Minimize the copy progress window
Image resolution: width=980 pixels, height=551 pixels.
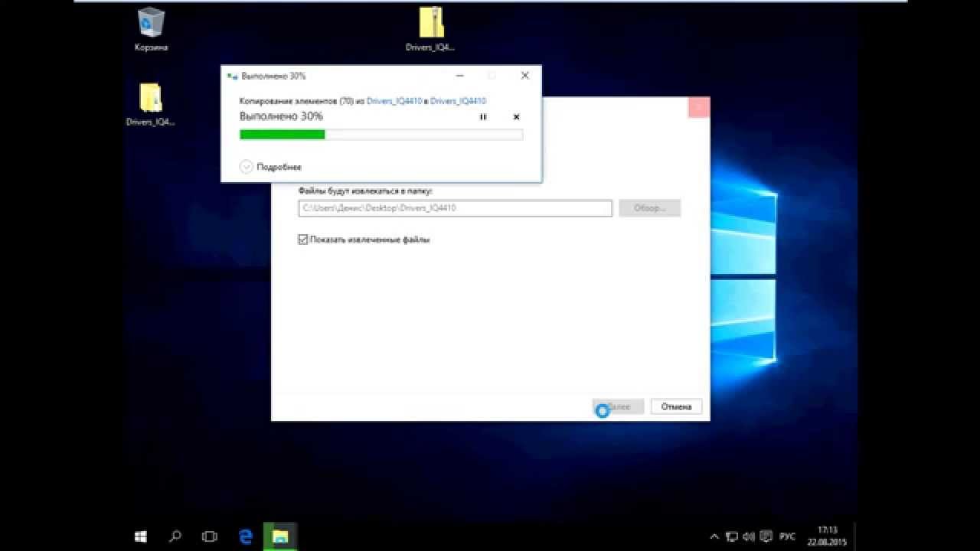click(x=459, y=76)
